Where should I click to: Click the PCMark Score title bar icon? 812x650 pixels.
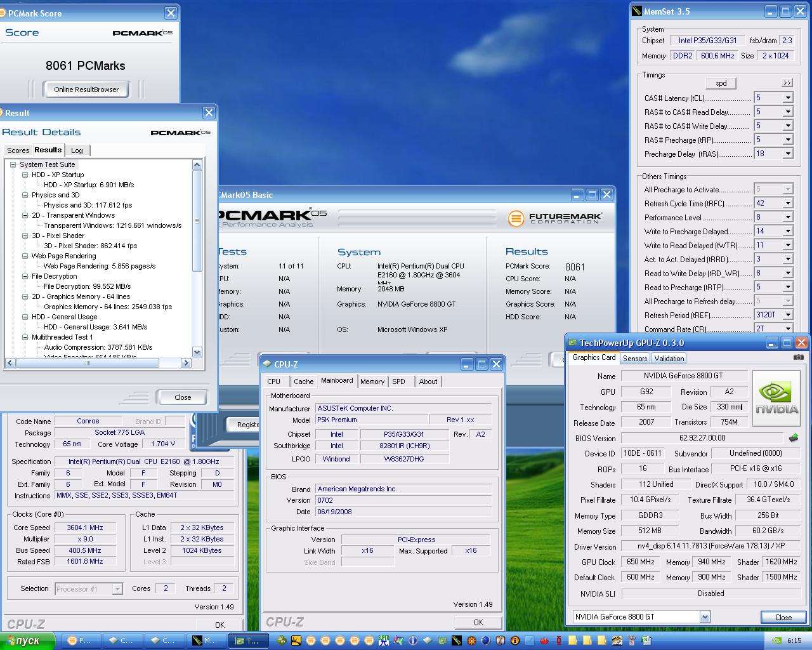coord(3,13)
